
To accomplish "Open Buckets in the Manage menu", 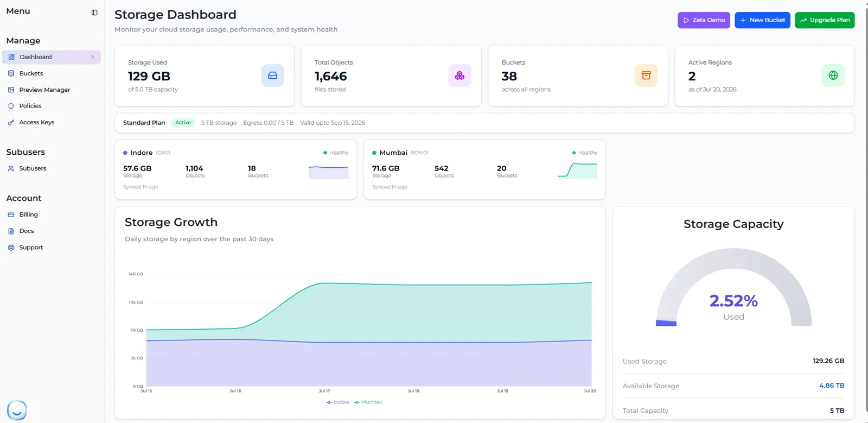I will [x=31, y=73].
